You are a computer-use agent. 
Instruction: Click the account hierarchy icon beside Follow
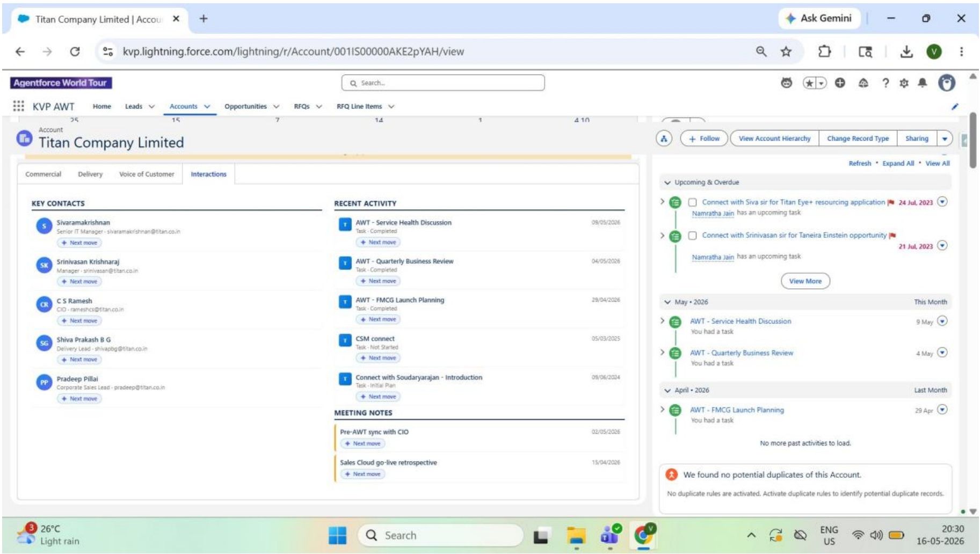click(664, 138)
